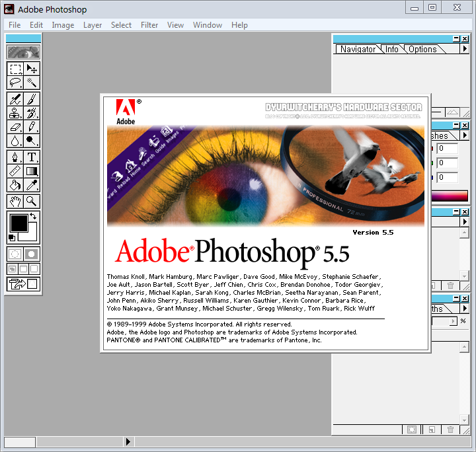Select the Paintbrush tool
476x452 pixels.
[32, 99]
